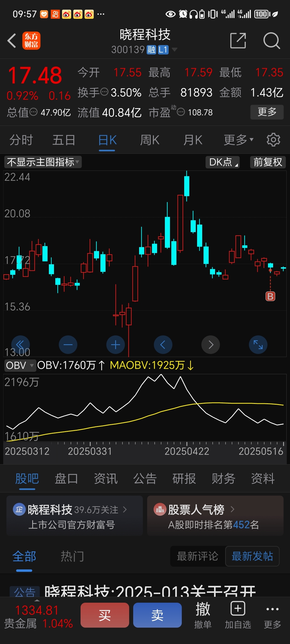The width and height of the screenshot is (290, 644).
Task: Open OBV sub-indicator dropdown
Action: point(20,365)
